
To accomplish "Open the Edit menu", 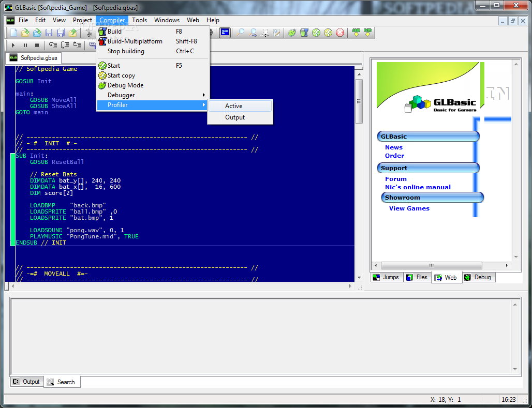I will 40,20.
